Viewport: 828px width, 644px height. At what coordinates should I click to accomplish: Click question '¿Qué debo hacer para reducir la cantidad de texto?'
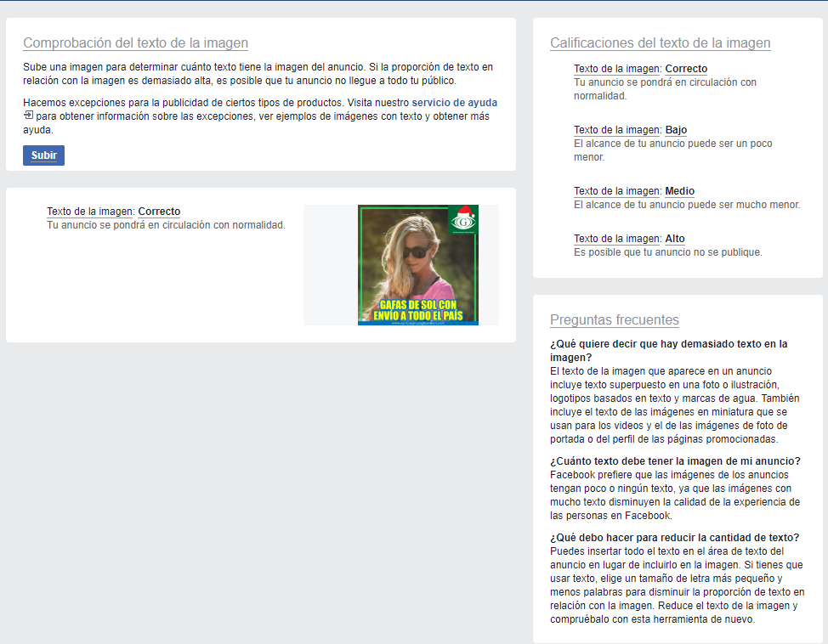[674, 537]
